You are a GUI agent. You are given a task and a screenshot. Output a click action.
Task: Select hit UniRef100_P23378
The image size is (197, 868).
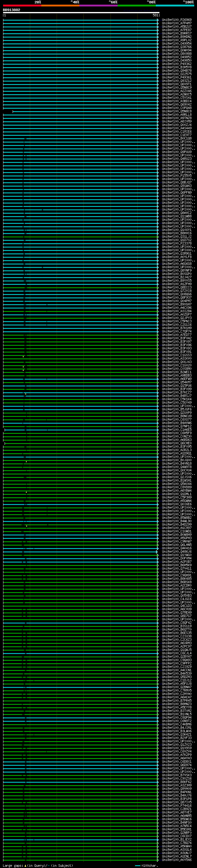176,244
